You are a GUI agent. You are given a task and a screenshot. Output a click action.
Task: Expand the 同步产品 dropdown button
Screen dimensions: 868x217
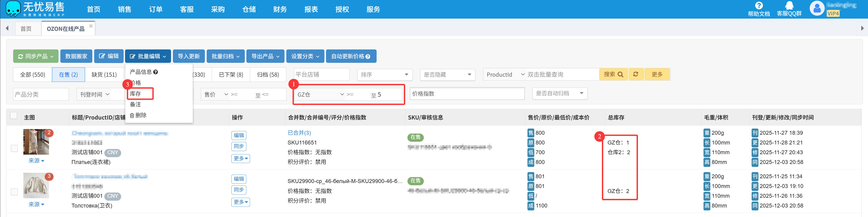coord(36,56)
